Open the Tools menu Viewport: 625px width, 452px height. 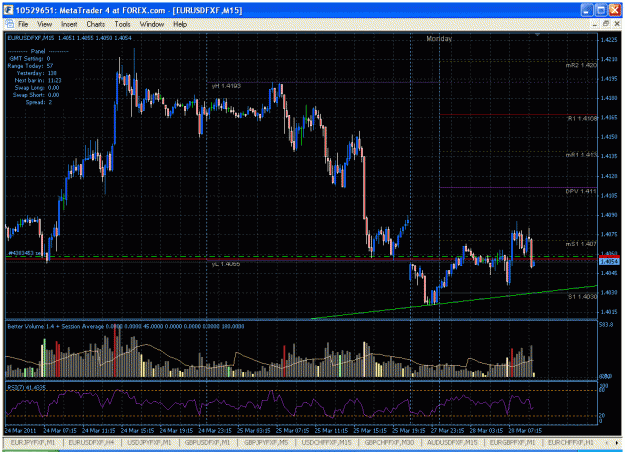coord(122,24)
